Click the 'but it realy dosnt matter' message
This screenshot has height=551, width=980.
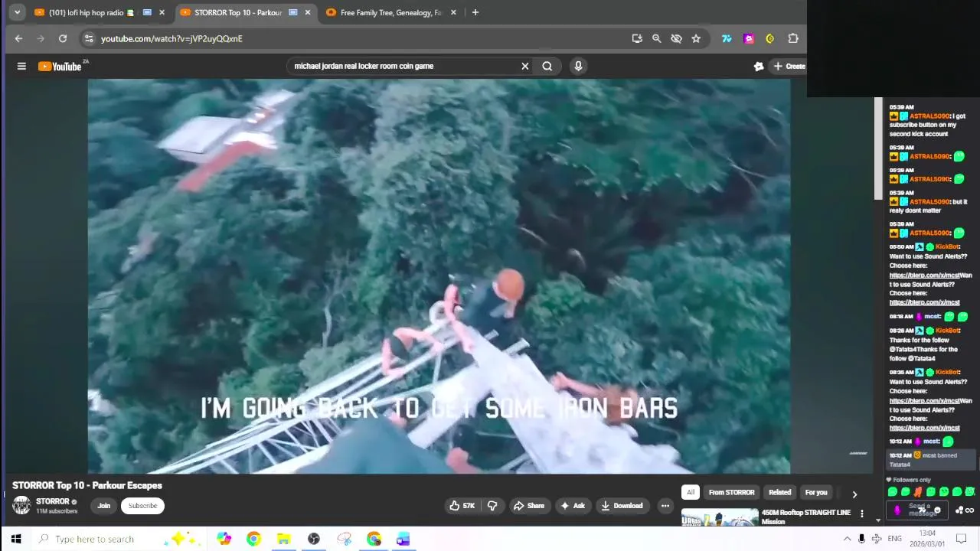tap(929, 206)
